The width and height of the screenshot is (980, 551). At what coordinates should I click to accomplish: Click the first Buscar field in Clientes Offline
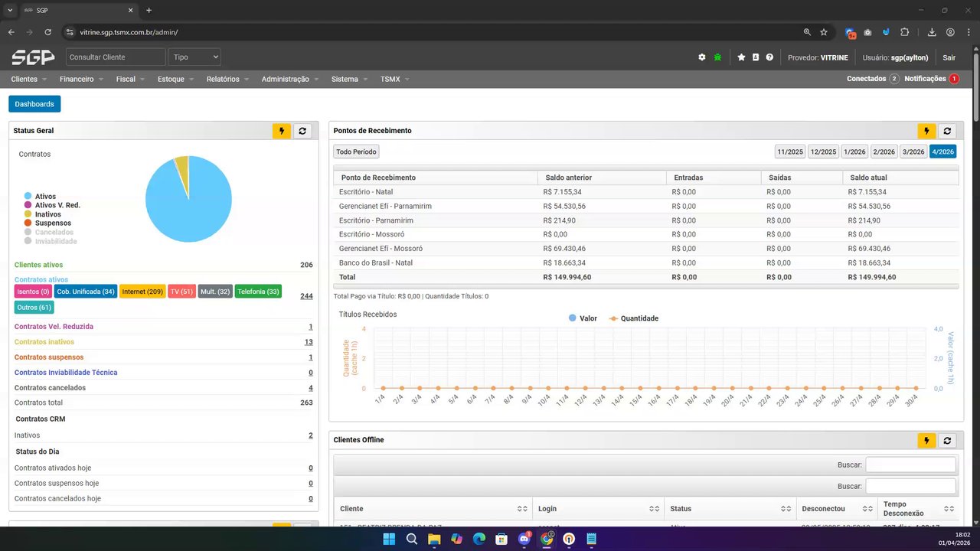(x=910, y=465)
